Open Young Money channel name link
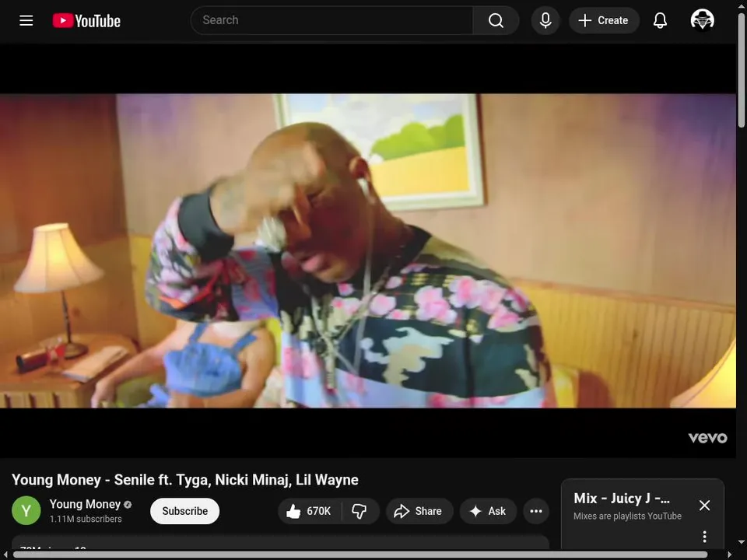Screen dimensions: 747x560 85,504
